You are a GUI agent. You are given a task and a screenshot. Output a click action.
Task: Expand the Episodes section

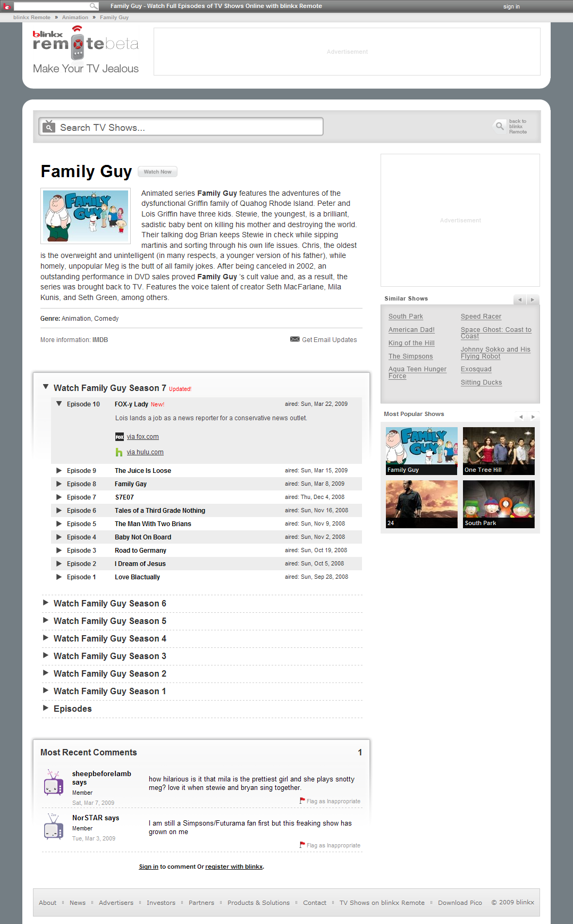tap(46, 708)
